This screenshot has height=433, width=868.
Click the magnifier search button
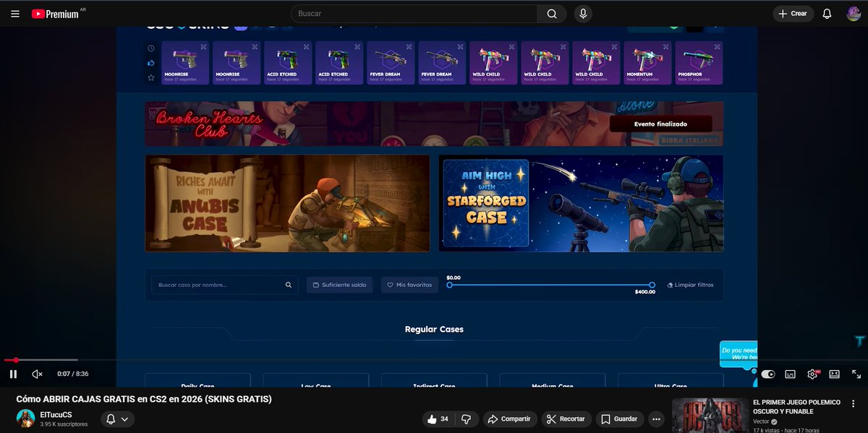552,14
